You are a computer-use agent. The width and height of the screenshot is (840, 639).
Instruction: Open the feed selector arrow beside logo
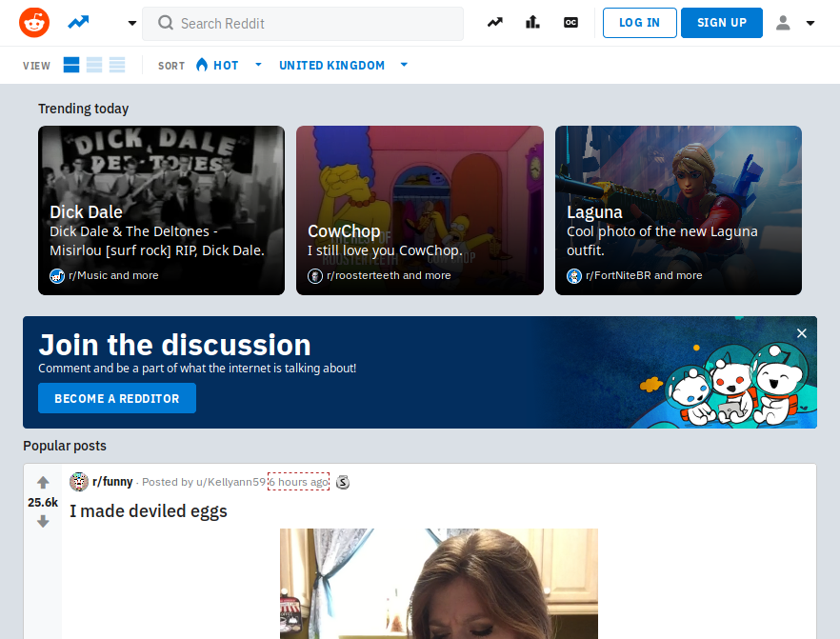coord(131,23)
